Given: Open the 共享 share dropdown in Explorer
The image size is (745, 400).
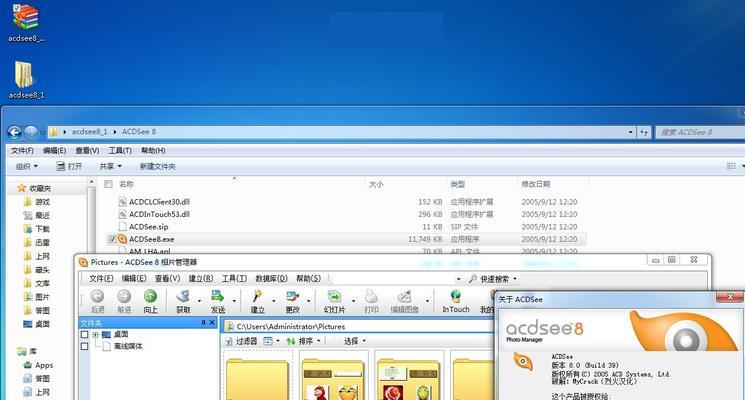Looking at the screenshot, I should (110, 166).
